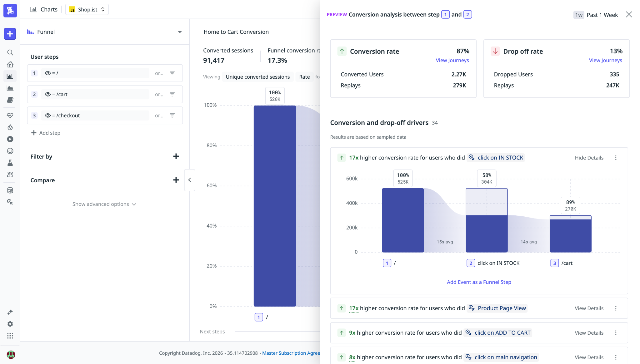Open the Shop.ist application selector

[87, 9]
